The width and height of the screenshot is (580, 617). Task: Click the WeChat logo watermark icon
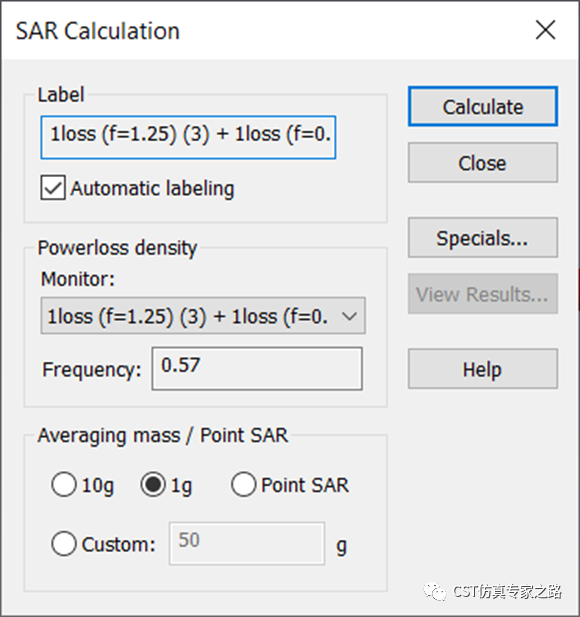[x=434, y=591]
